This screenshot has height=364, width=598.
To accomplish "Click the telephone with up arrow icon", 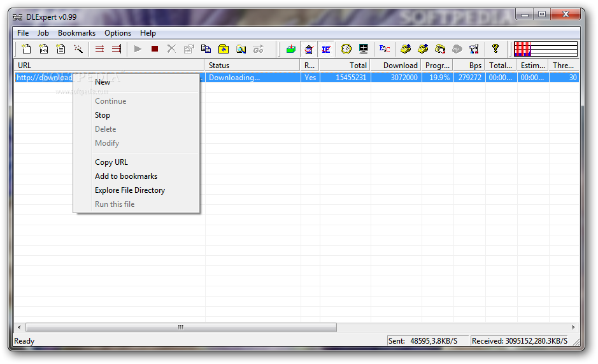I will point(406,49).
